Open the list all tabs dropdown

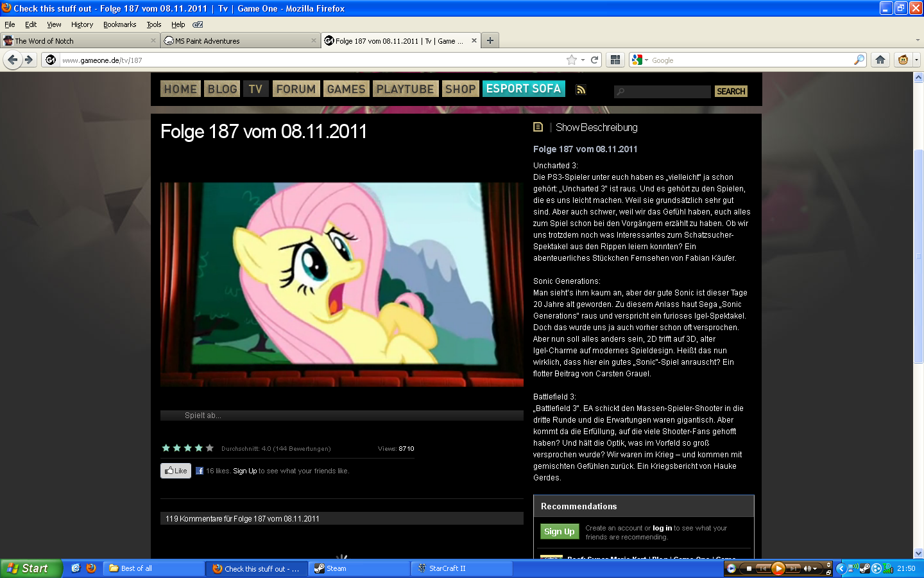(x=917, y=40)
